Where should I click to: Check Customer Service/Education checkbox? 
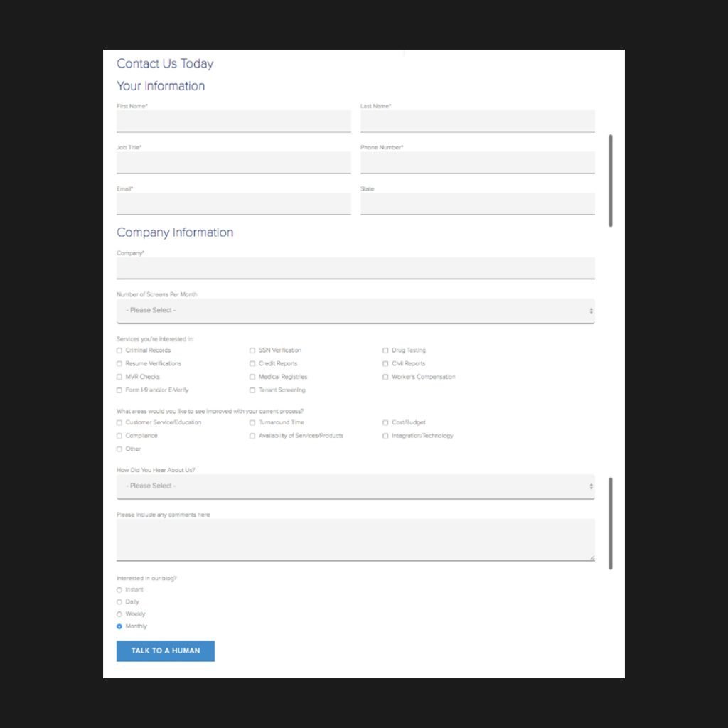point(119,422)
